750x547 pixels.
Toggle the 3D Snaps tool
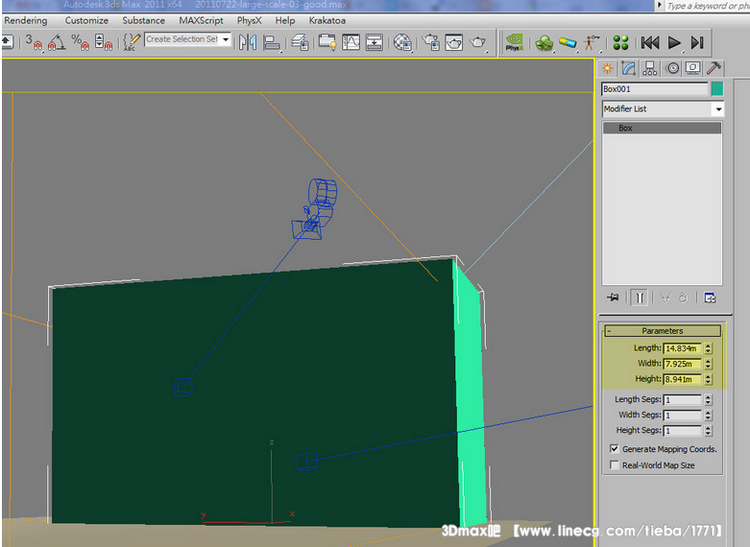33,42
